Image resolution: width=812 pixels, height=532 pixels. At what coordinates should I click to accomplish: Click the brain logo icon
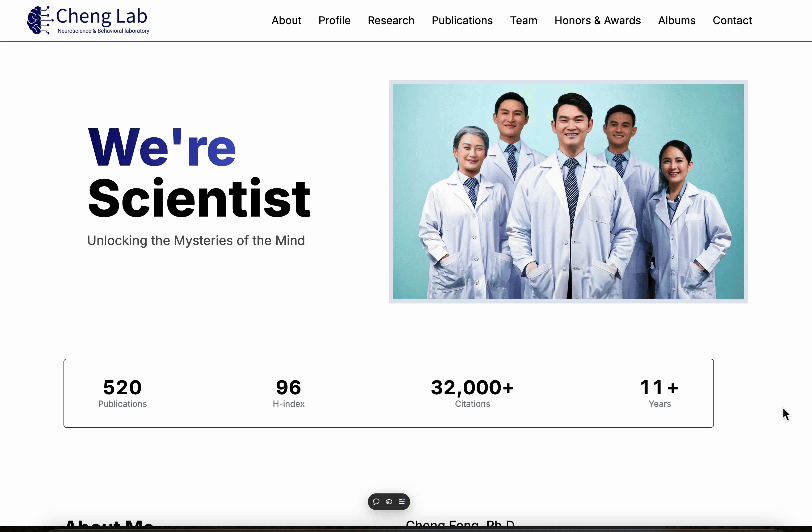tap(39, 20)
